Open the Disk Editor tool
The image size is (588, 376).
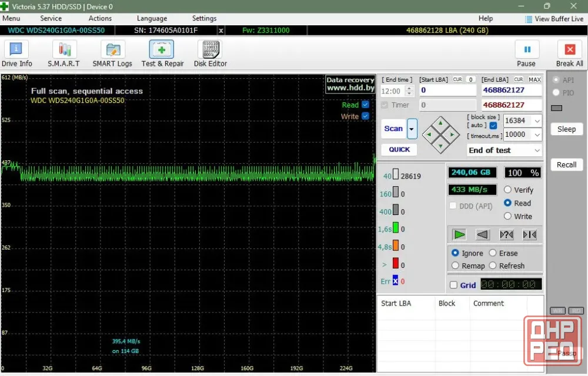tap(211, 49)
